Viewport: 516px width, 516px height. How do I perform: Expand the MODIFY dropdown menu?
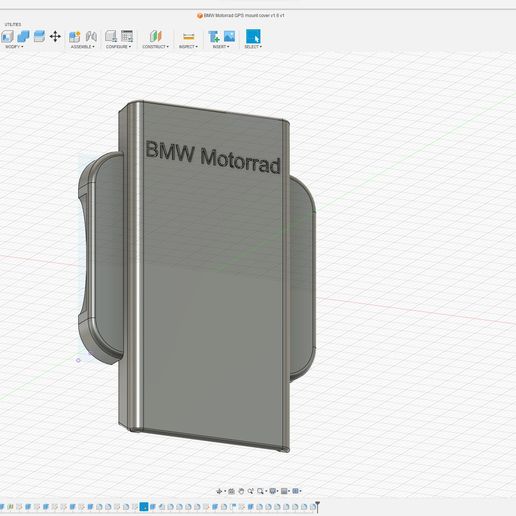pyautogui.click(x=14, y=47)
